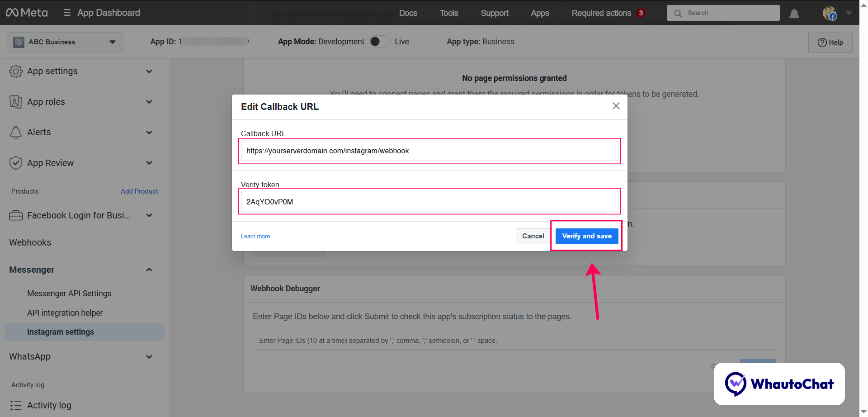868x417 pixels.
Task: Open Required actions in top bar
Action: pyautogui.click(x=601, y=13)
